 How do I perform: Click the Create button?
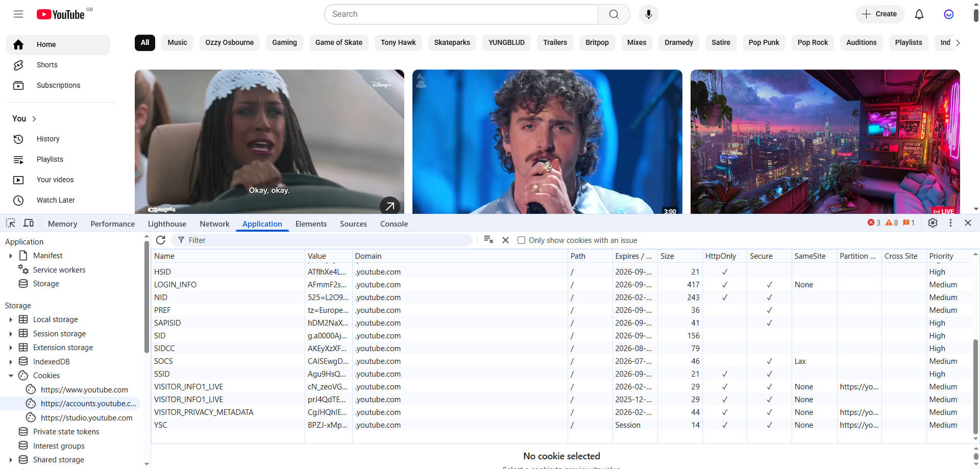(x=879, y=14)
